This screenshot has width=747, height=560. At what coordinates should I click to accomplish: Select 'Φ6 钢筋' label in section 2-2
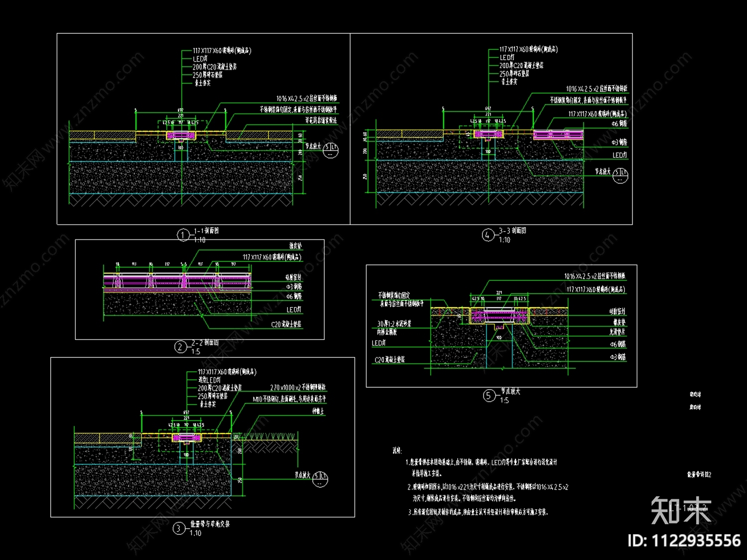click(x=294, y=296)
